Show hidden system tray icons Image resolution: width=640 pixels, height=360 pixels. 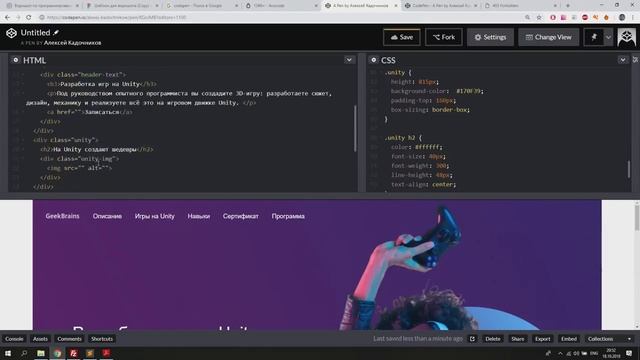tap(560, 353)
